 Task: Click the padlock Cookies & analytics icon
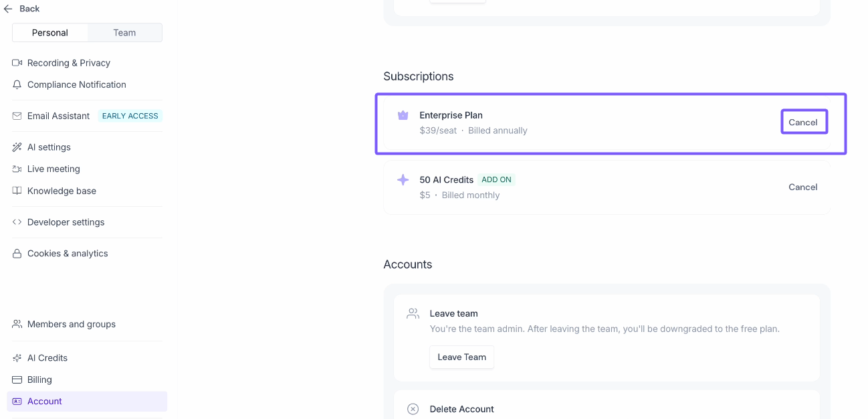point(17,254)
